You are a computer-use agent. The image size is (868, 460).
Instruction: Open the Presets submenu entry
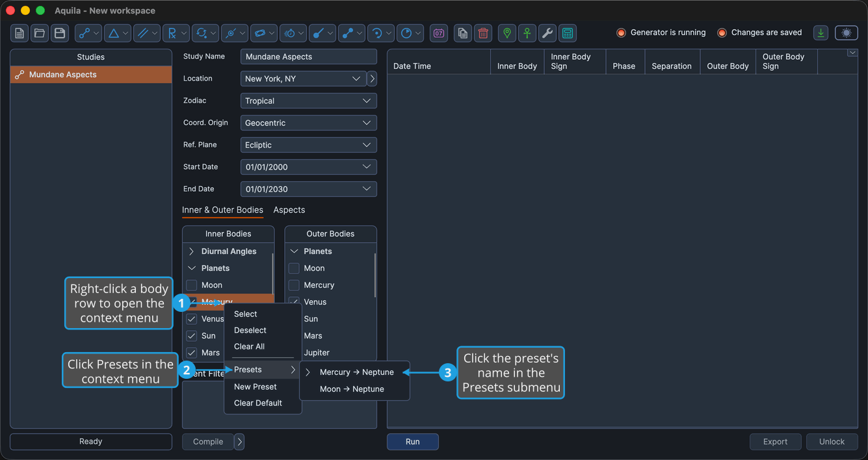(x=263, y=370)
